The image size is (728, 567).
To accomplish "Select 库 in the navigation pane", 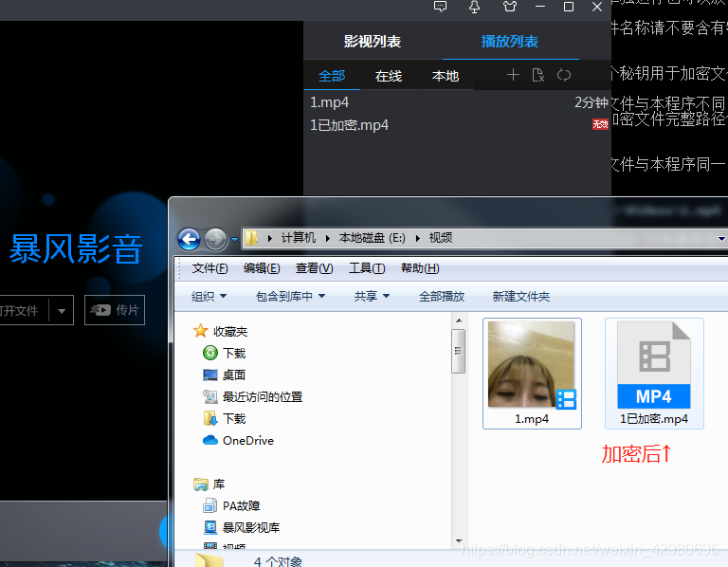I will pos(219,484).
